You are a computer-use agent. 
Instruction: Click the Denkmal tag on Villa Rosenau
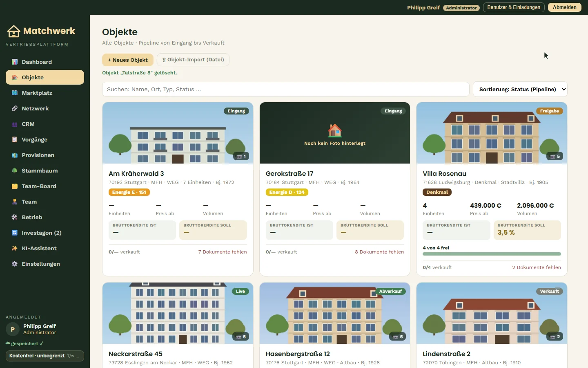coord(437,192)
